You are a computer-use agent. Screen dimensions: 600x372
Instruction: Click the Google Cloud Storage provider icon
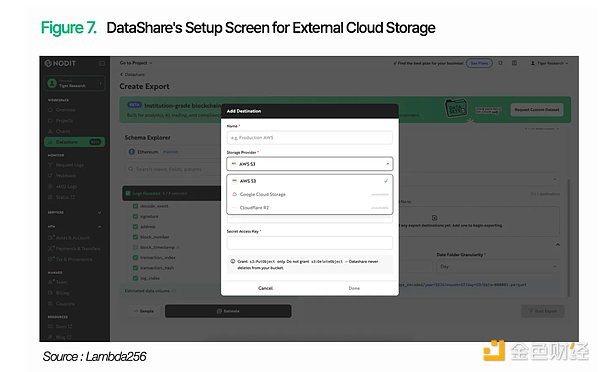tap(235, 194)
